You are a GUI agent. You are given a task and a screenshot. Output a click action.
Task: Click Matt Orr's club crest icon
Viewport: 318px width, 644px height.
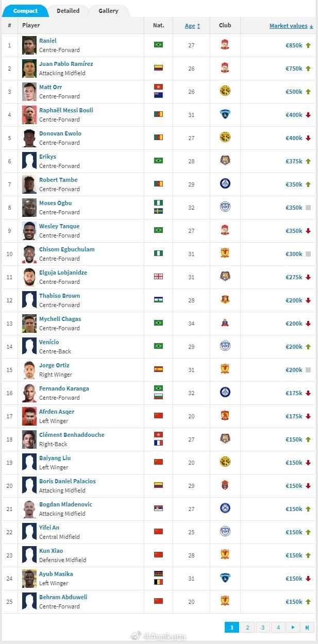coord(225,91)
